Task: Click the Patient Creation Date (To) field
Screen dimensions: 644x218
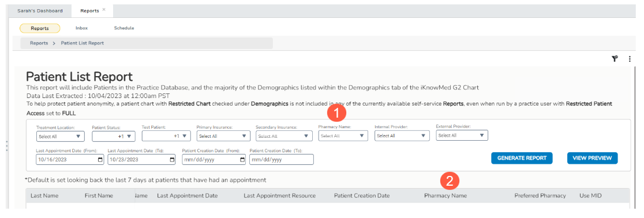Action: pos(282,160)
